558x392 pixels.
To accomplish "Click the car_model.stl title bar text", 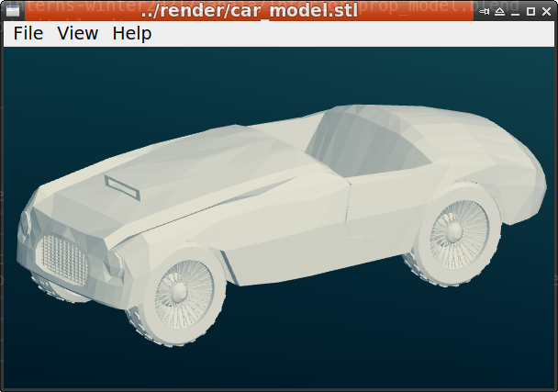I will 250,12.
